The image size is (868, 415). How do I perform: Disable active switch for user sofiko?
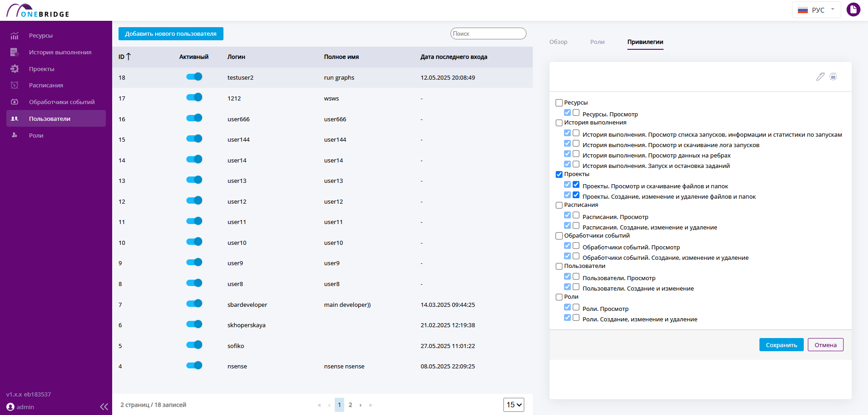tap(194, 345)
